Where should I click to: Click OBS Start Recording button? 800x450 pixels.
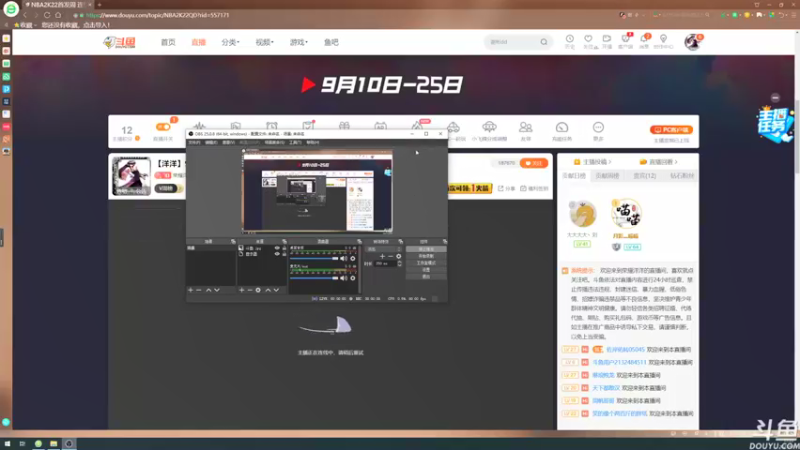(426, 256)
